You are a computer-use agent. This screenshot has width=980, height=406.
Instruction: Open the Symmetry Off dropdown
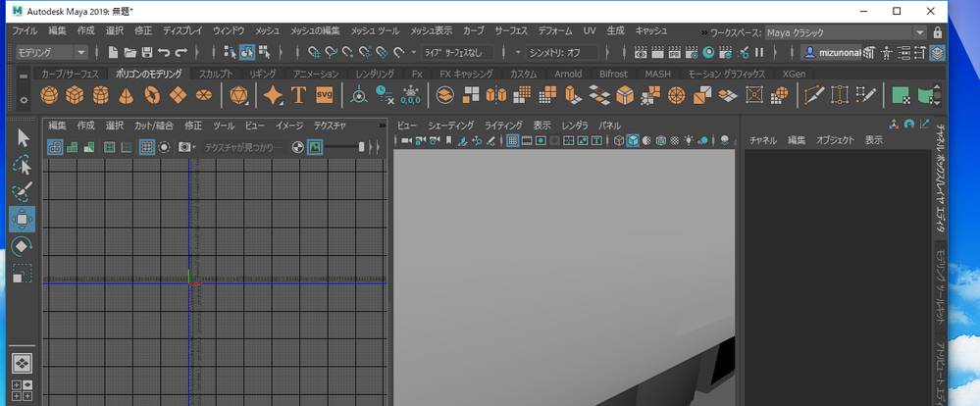click(x=562, y=53)
